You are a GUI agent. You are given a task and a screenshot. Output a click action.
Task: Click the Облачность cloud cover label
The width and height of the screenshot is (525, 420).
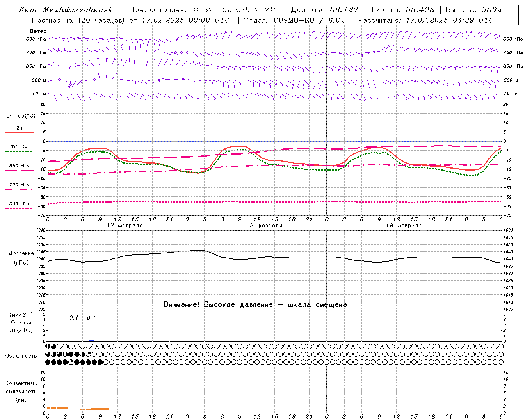point(21,356)
